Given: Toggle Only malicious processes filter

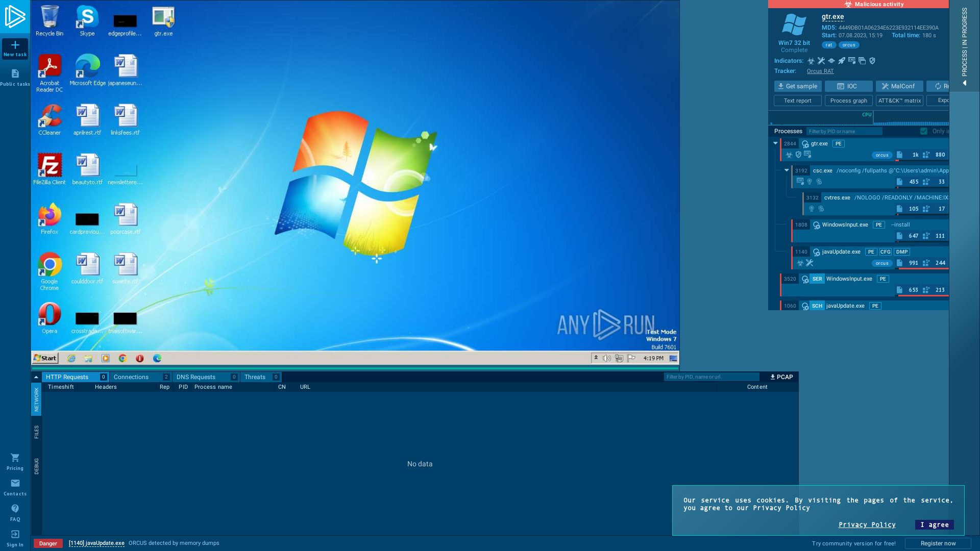Looking at the screenshot, I should click(924, 131).
